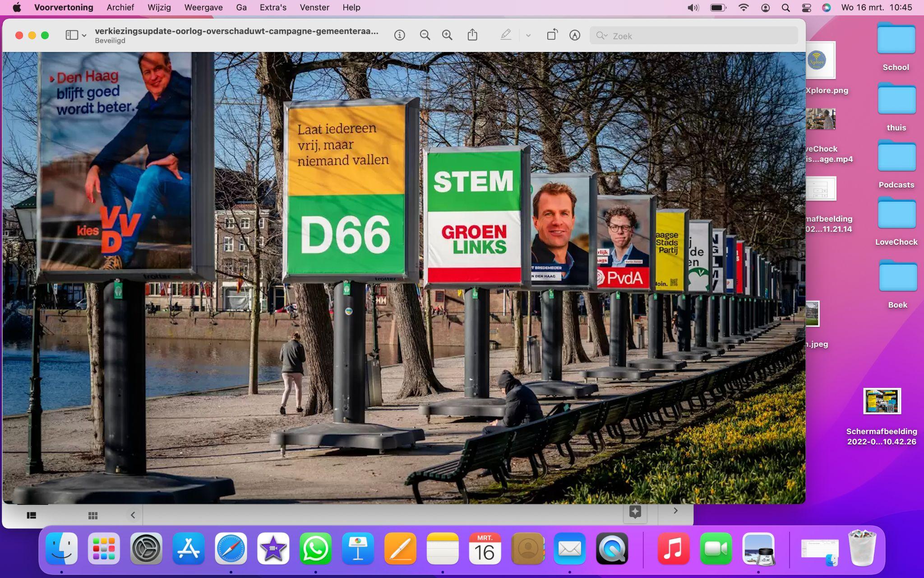This screenshot has width=924, height=578.
Task: Activate the Highlight pen tool
Action: [506, 35]
